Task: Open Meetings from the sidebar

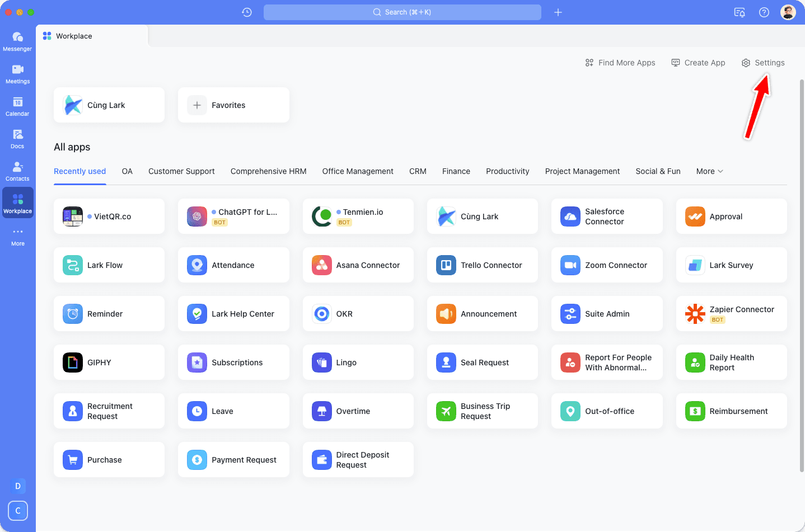Action: point(17,74)
